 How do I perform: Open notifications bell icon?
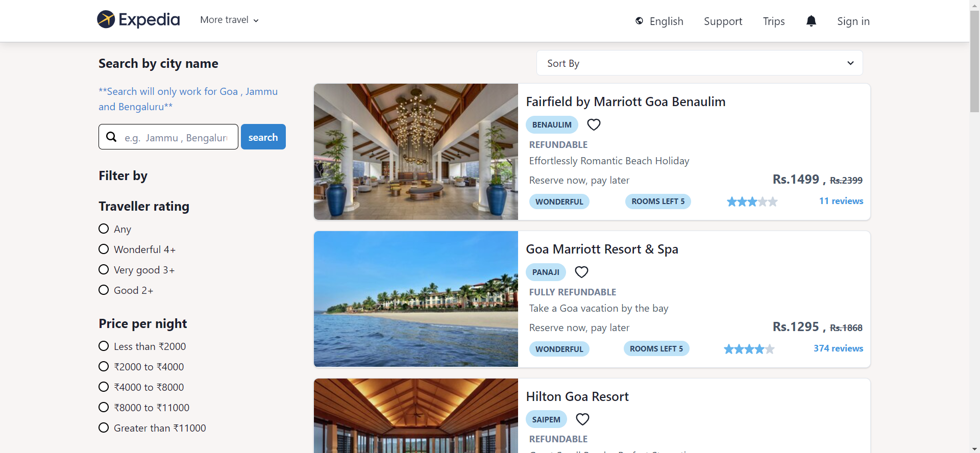811,21
